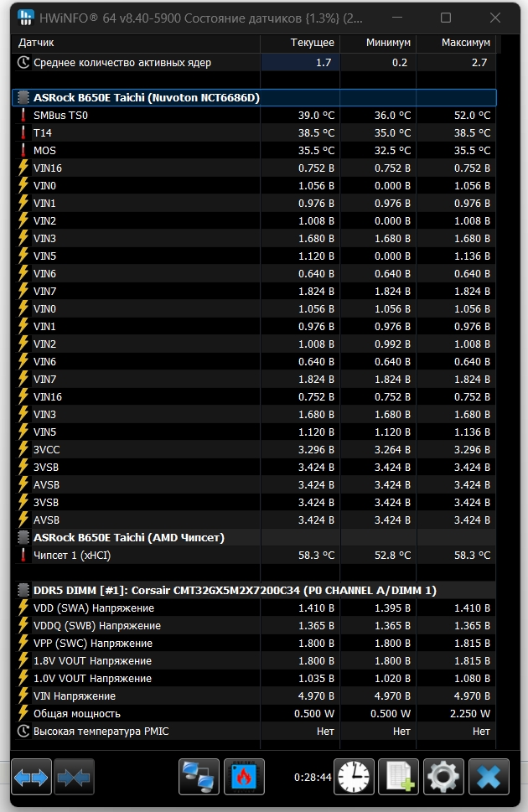Click clock icon of Среднее количество активных ядер
528x812 pixels.
tap(23, 63)
